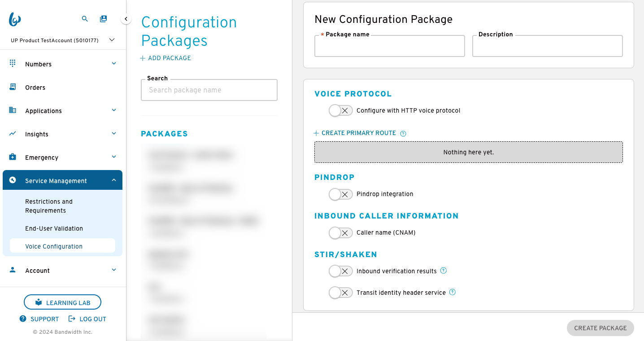
Task: Expand the Numbers menu chevron
Action: point(114,64)
